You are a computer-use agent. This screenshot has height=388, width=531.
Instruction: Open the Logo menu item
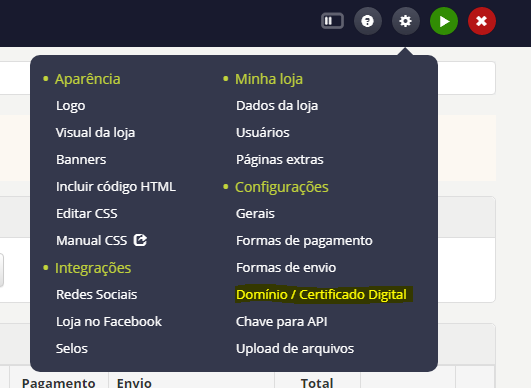(70, 106)
